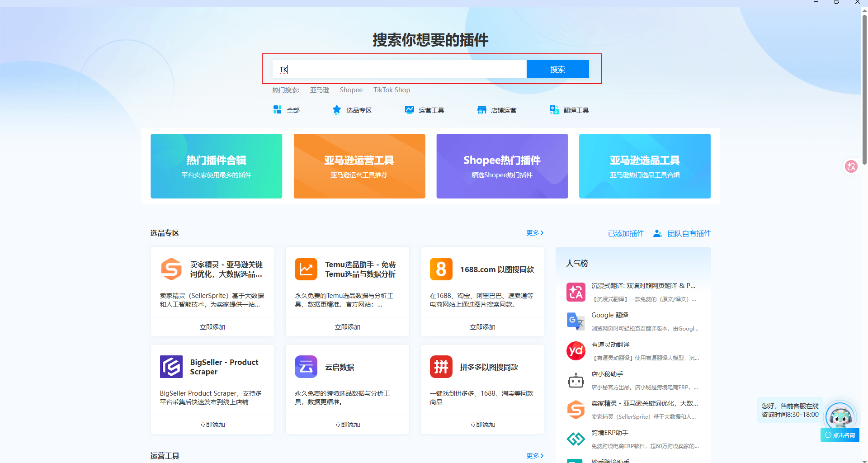Open the BigSeller - Product Scraper card title
868x463 pixels.
(x=224, y=367)
